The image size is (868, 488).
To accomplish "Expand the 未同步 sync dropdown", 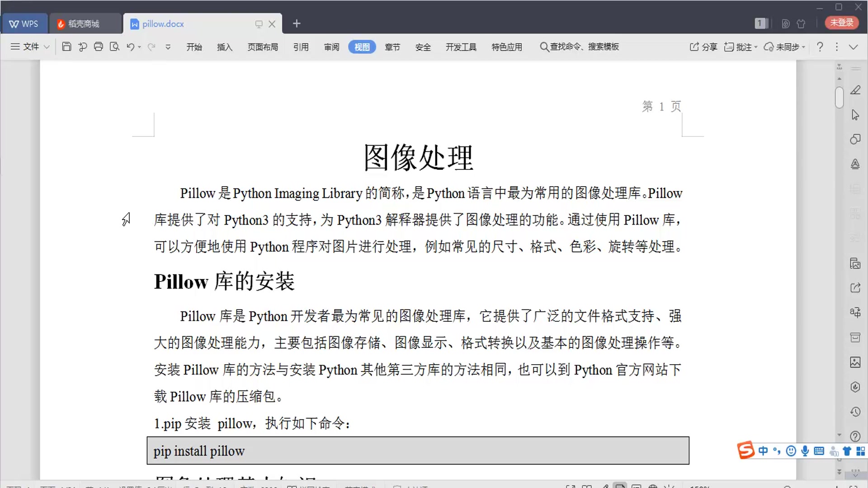I will [x=803, y=47].
